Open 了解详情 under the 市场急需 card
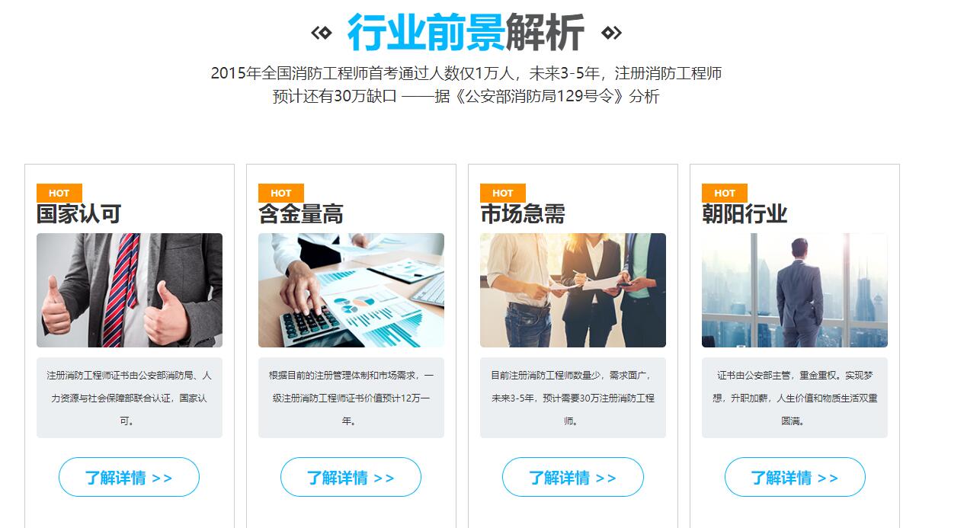This screenshot has width=980, height=528. tap(573, 477)
